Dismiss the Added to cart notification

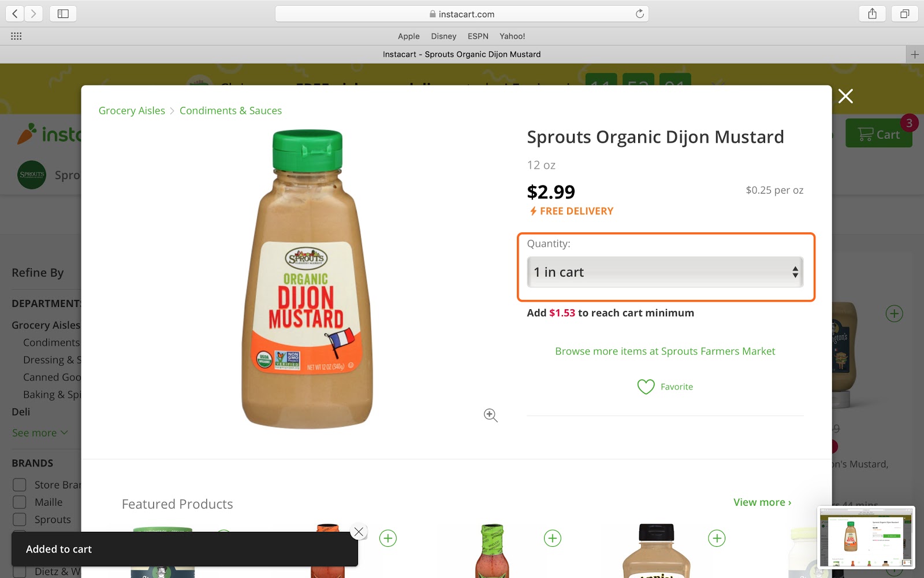coord(359,532)
